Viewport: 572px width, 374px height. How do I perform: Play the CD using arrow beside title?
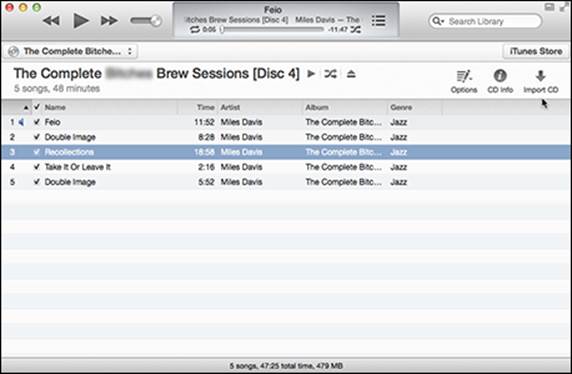coord(311,74)
